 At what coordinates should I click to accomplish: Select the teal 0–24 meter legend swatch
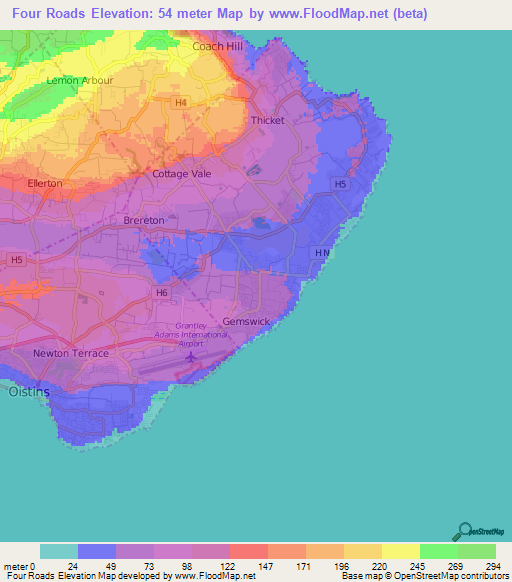click(x=59, y=551)
